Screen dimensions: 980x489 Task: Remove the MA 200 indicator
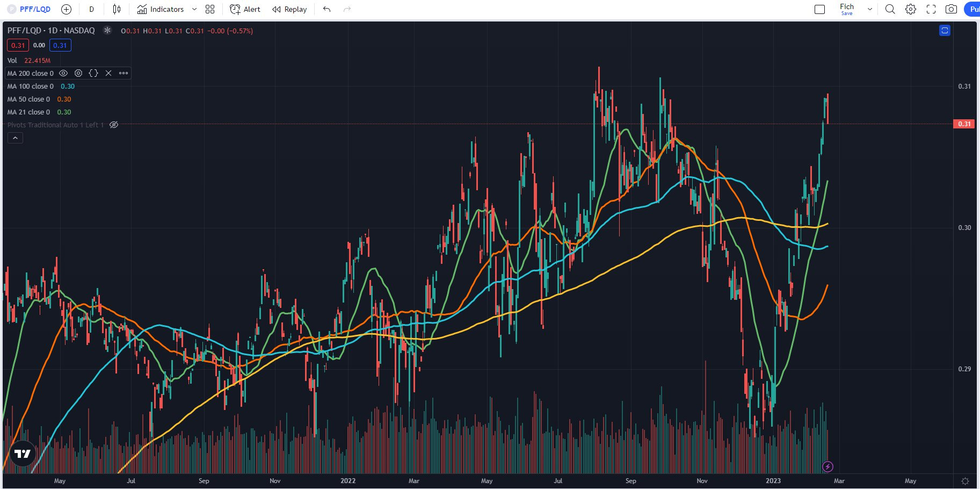click(x=108, y=73)
